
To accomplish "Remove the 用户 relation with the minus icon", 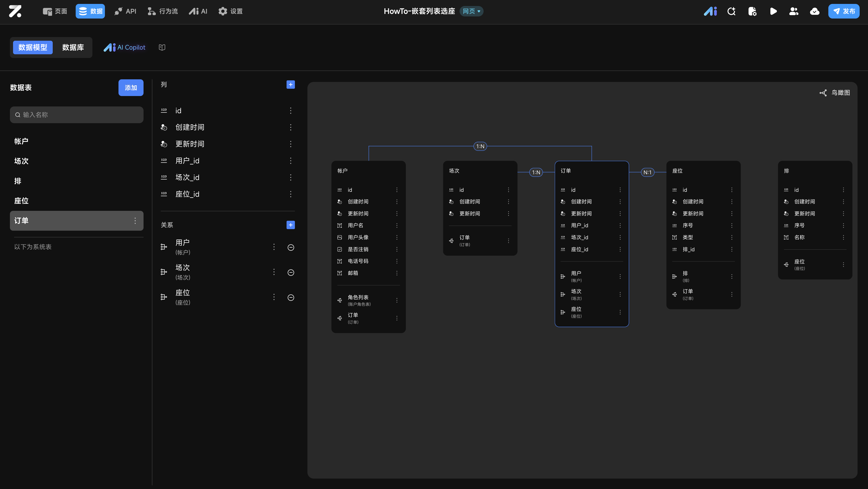I will click(x=291, y=247).
